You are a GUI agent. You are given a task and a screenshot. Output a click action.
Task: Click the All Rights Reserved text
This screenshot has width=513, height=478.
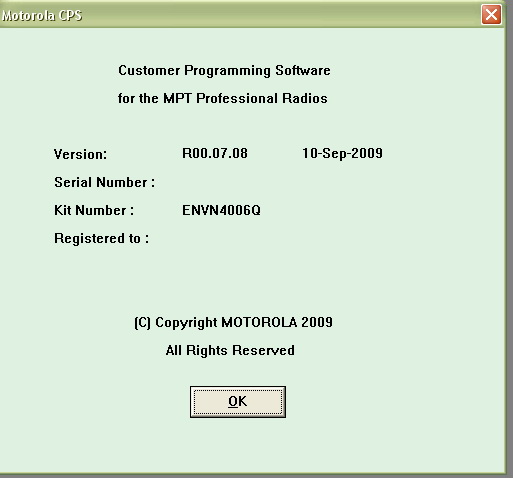coord(230,351)
